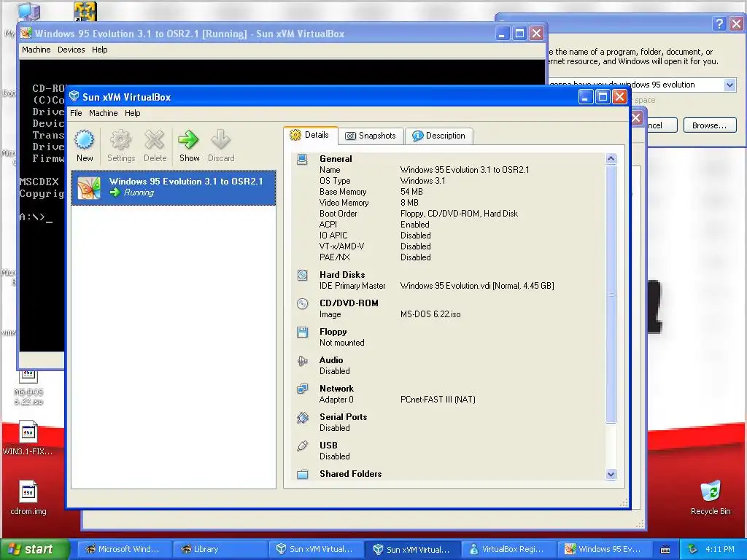
Task: Click the Browse button in Run dialog
Action: [709, 125]
